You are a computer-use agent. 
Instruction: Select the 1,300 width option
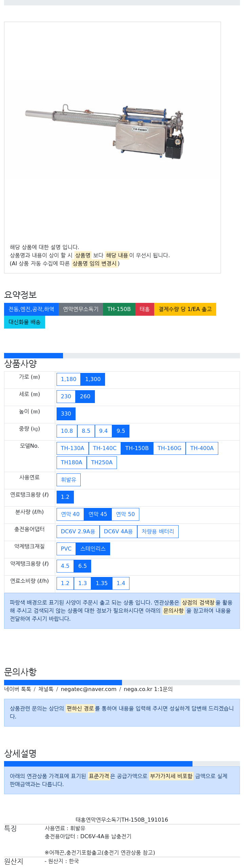click(93, 379)
